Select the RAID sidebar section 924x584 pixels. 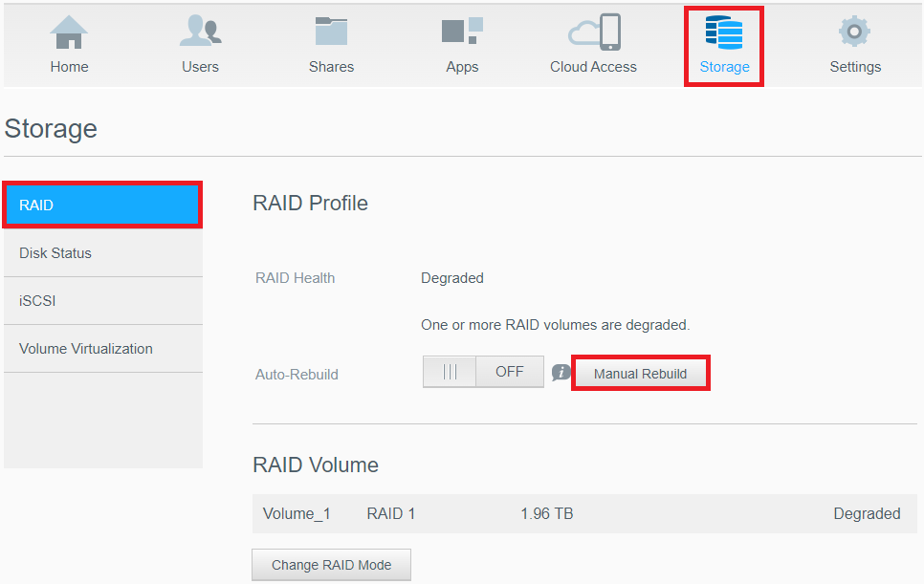coord(102,205)
